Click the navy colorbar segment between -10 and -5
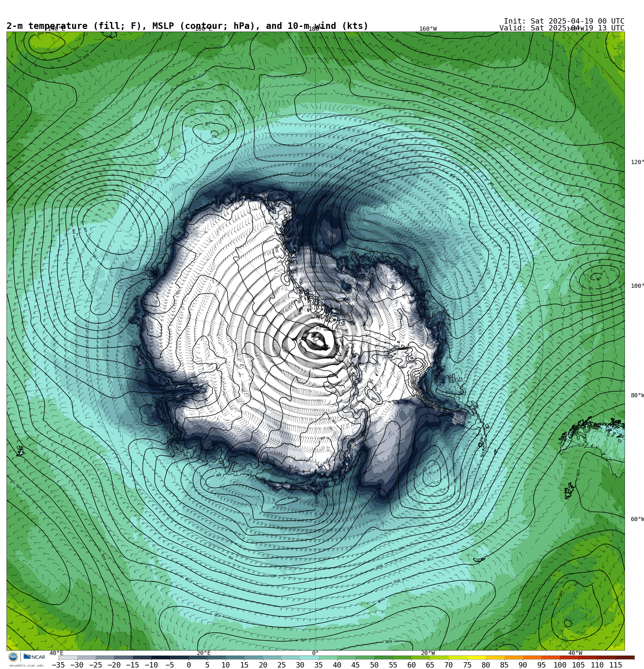The height and width of the screenshot is (669, 644). [160, 658]
